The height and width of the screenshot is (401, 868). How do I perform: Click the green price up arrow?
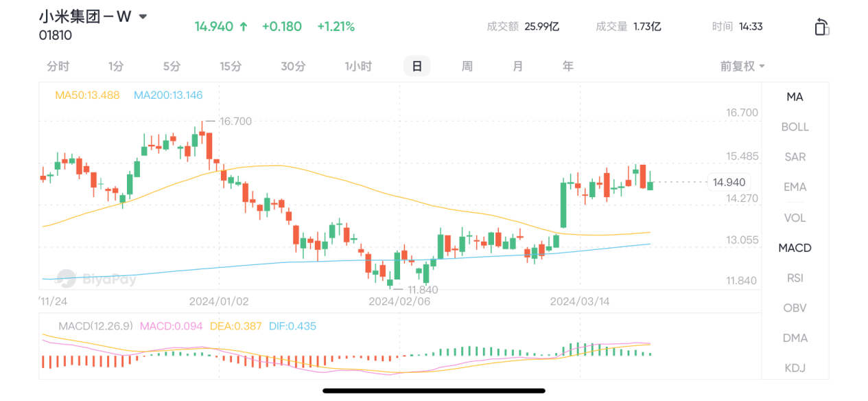[x=243, y=27]
